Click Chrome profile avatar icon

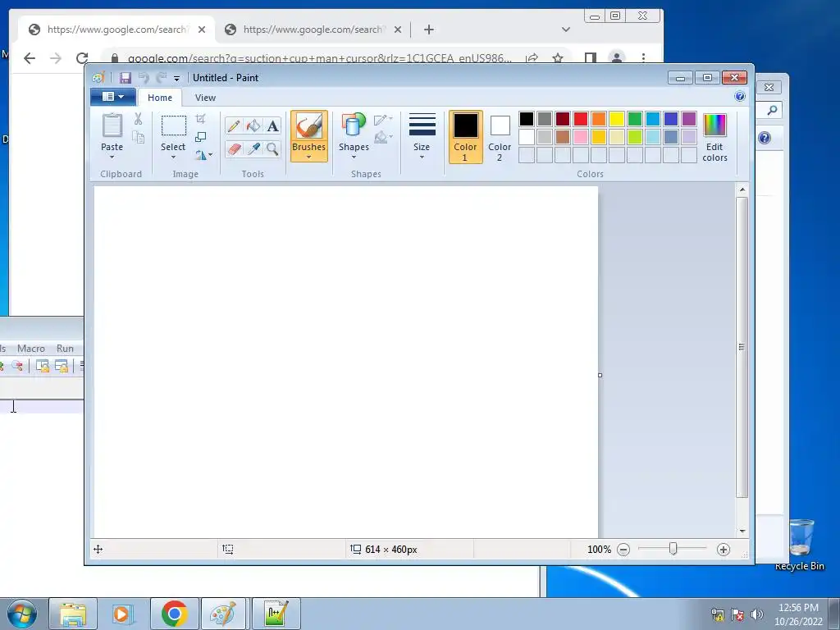click(617, 58)
